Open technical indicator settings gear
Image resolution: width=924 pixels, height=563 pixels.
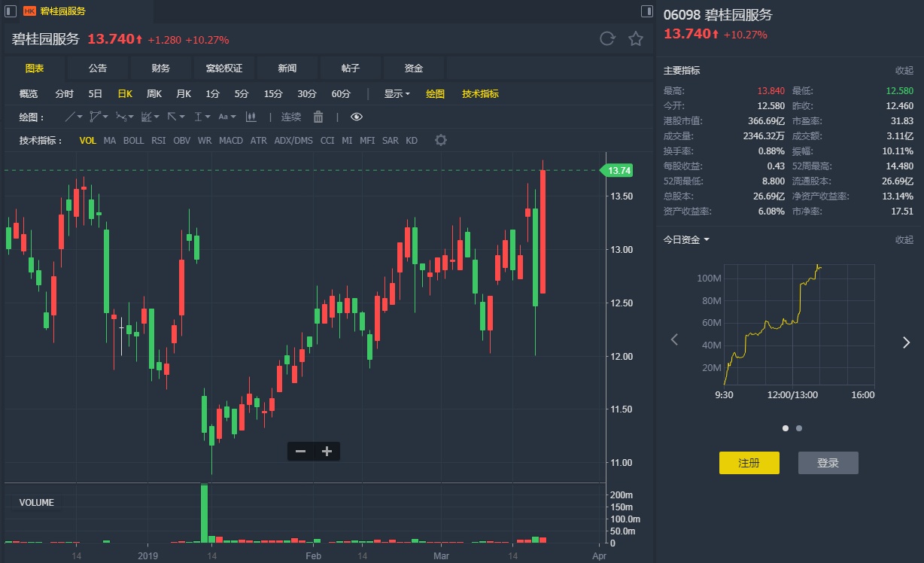click(x=441, y=141)
